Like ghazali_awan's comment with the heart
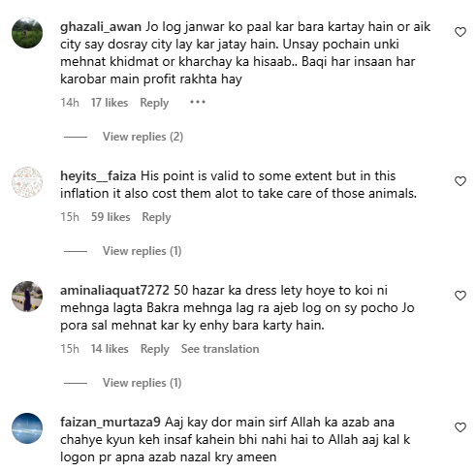 point(460,32)
